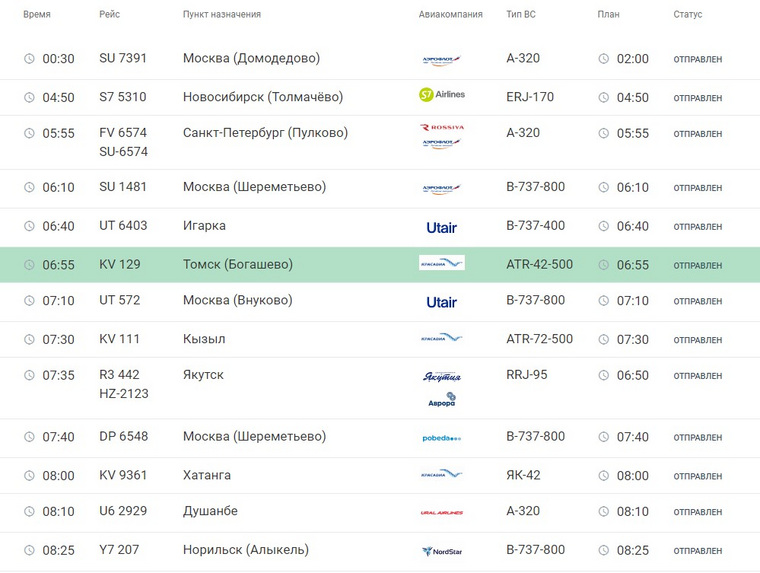Select the Новосибирск (Толмачёво) destination
Image resolution: width=760 pixels, height=573 pixels.
(263, 97)
